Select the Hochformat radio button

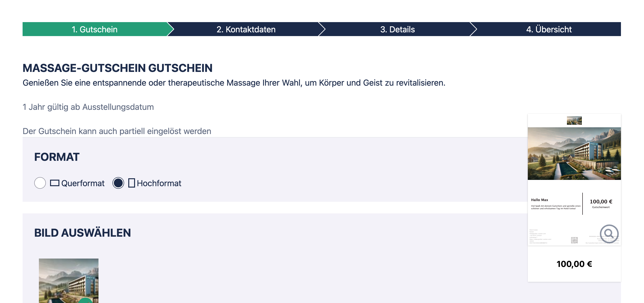click(118, 183)
